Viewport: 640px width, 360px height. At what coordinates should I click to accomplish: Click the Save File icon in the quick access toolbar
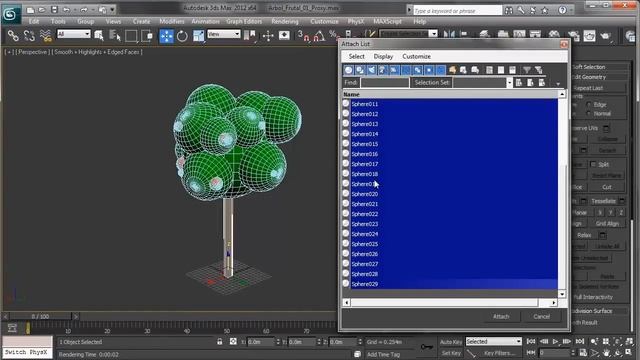[54, 9]
